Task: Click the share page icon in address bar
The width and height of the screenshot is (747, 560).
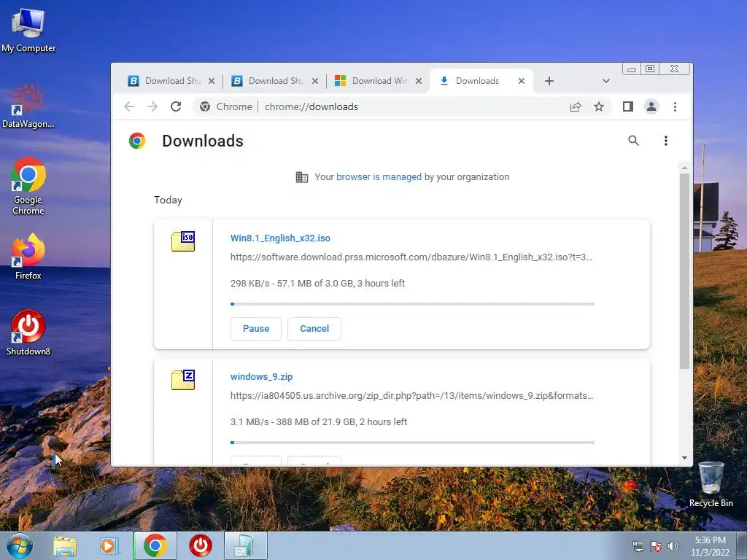Action: [x=576, y=106]
